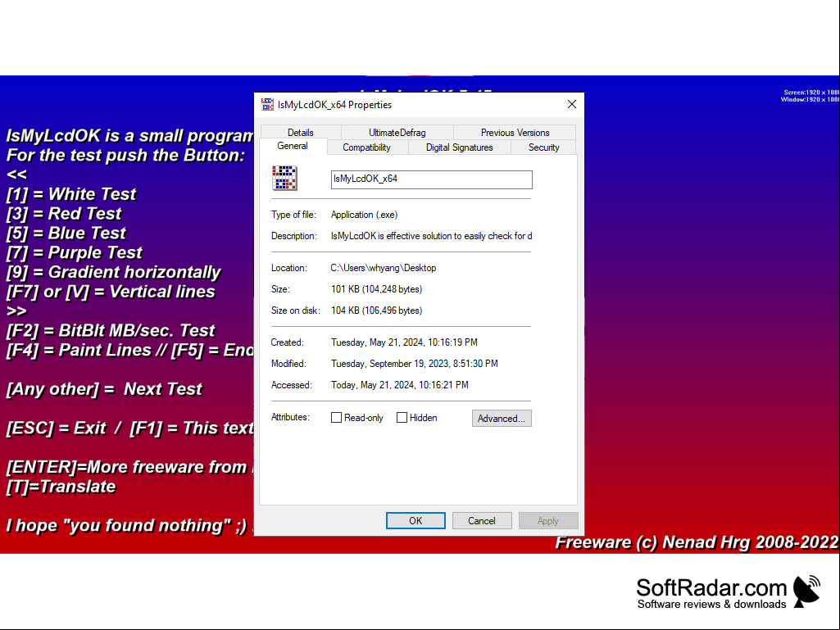Close the IsMyLcdOK_x64 Properties dialog

tap(571, 105)
